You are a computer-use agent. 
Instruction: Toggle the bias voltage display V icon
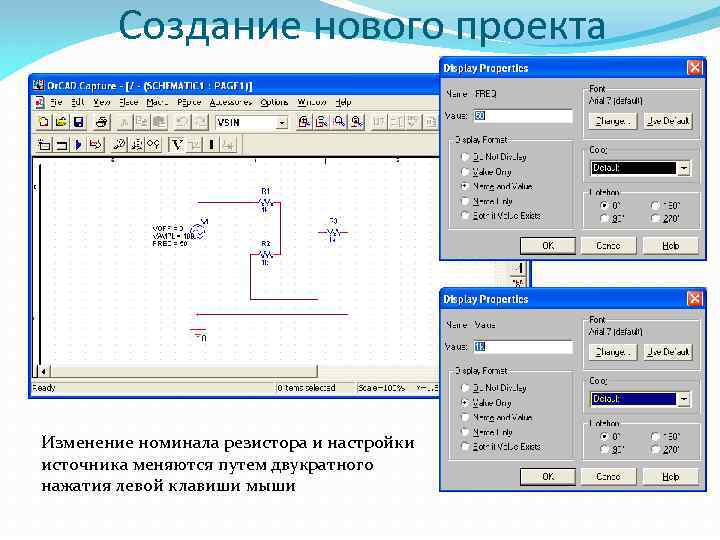click(176, 145)
